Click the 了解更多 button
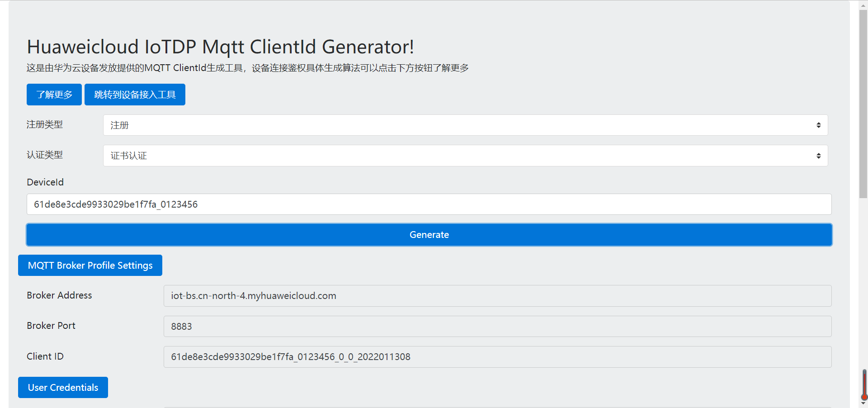The width and height of the screenshot is (868, 408). point(54,95)
